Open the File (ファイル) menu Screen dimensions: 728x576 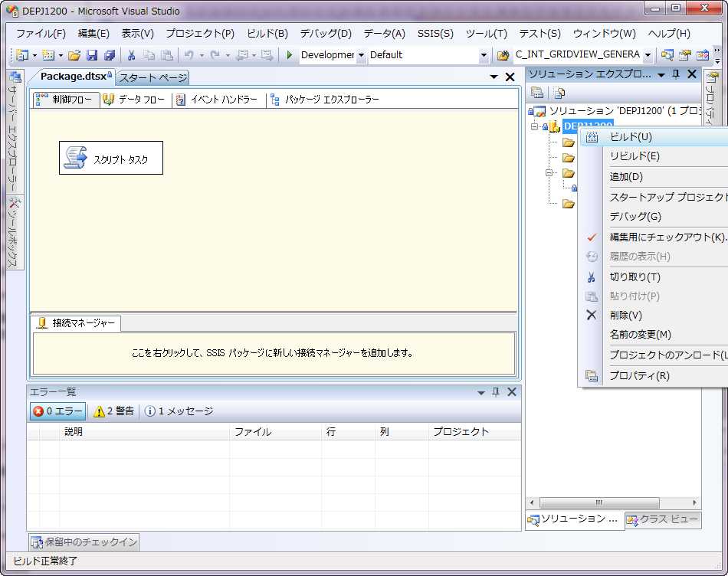[41, 34]
